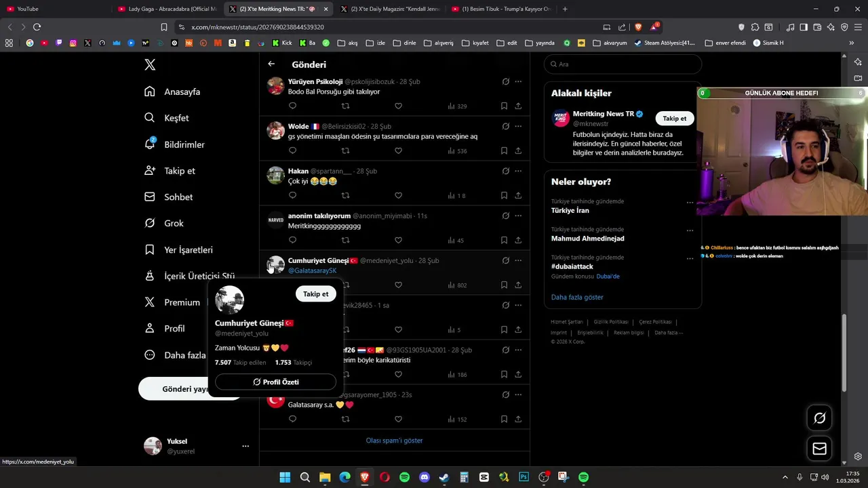Click the address bar URL

tap(258, 27)
